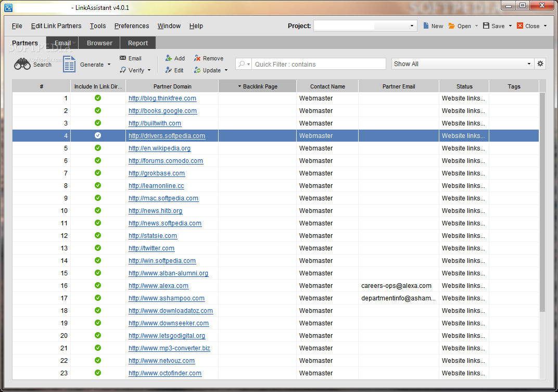Viewport: 558px width, 392px height.
Task: Click the Include In Link Dir column header
Action: click(x=98, y=86)
